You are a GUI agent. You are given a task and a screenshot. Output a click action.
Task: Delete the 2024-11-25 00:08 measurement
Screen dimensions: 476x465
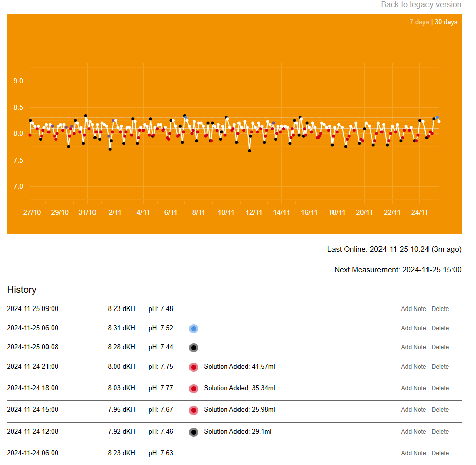[x=440, y=347]
